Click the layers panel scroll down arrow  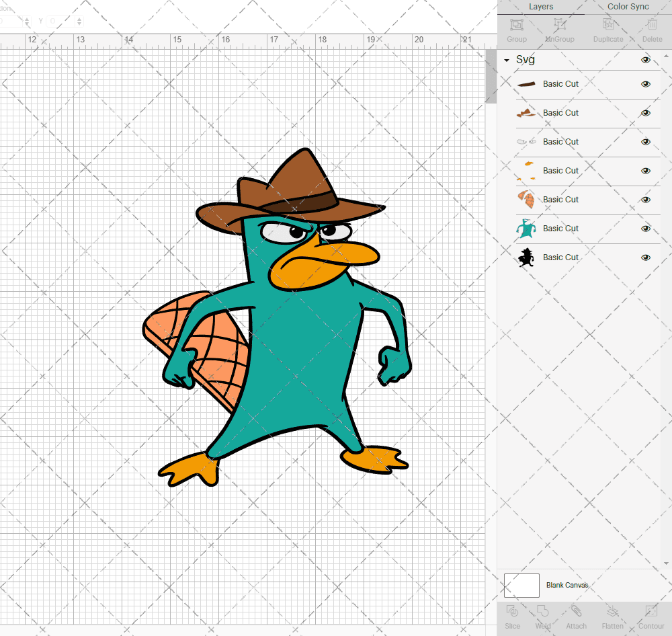pyautogui.click(x=665, y=563)
